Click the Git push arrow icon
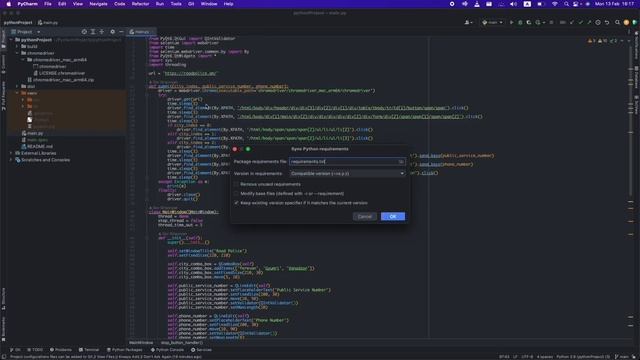 coord(589,22)
